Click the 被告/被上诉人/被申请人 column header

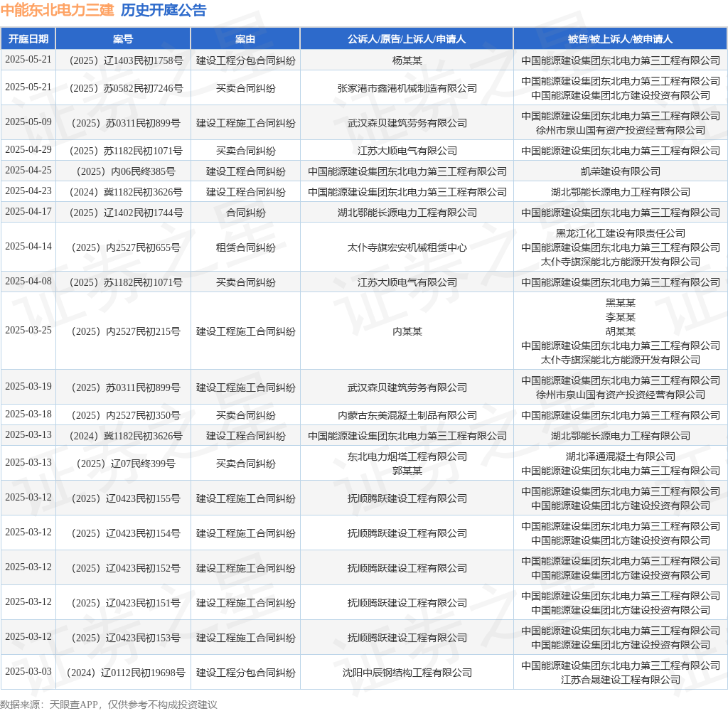(x=620, y=39)
